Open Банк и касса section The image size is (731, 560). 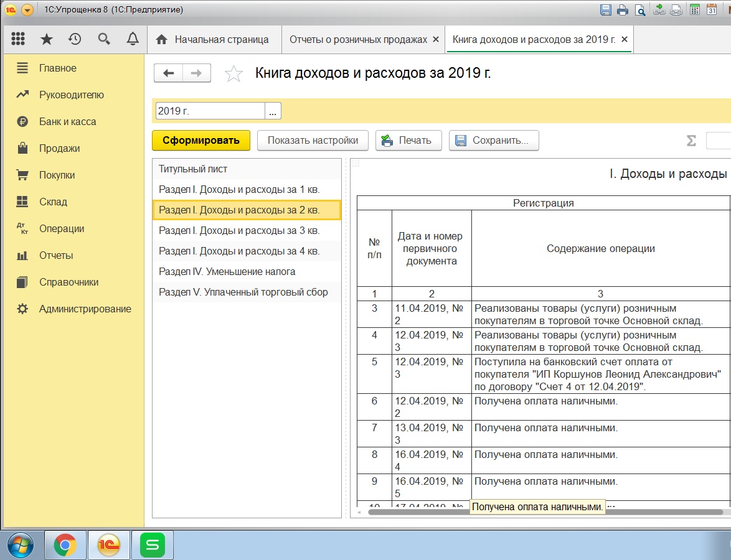pyautogui.click(x=67, y=122)
